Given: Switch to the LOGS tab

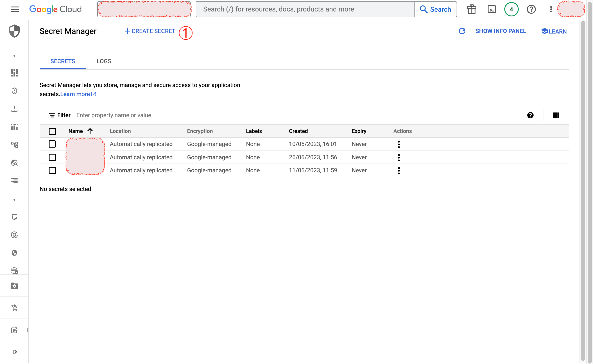Looking at the screenshot, I should pos(104,61).
